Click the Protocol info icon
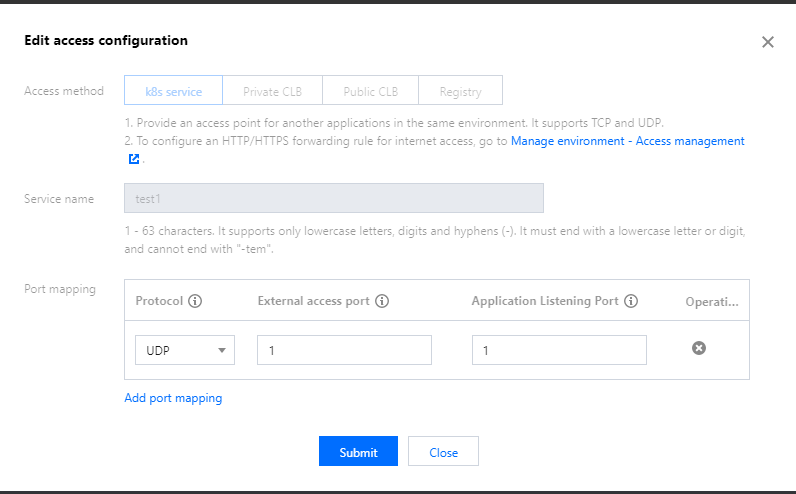 click(x=195, y=301)
